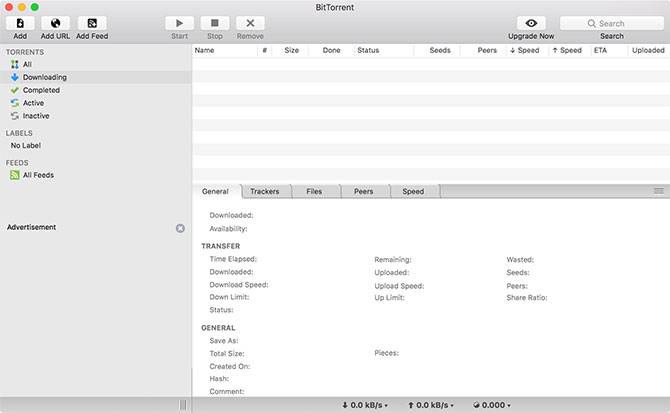Click the green All Feeds RSS icon

tap(15, 175)
